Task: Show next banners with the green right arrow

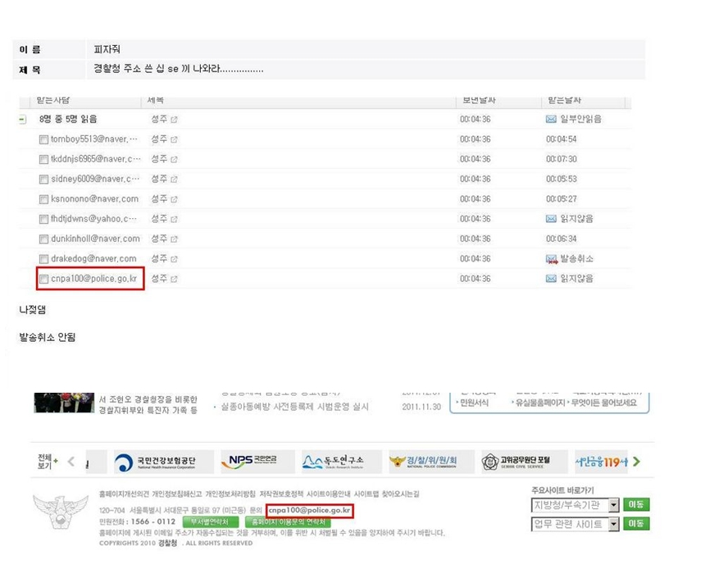Action: (x=636, y=462)
